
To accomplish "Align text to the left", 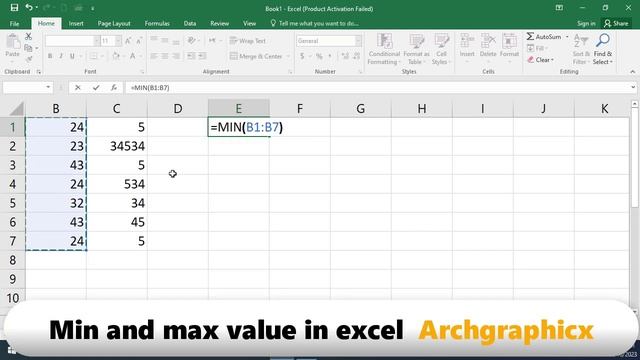I will tap(154, 56).
